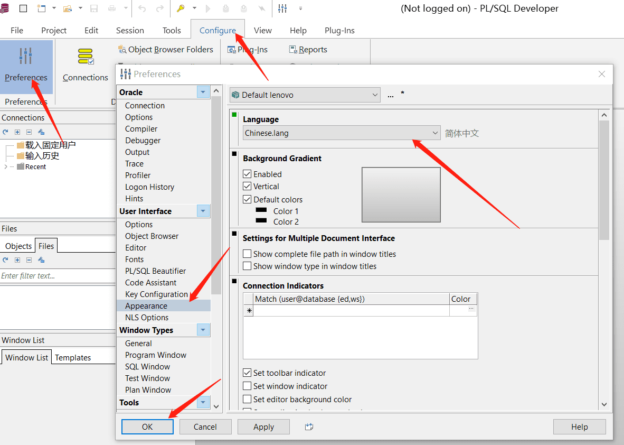
Task: Collapse the User Interface section
Action: click(203, 211)
